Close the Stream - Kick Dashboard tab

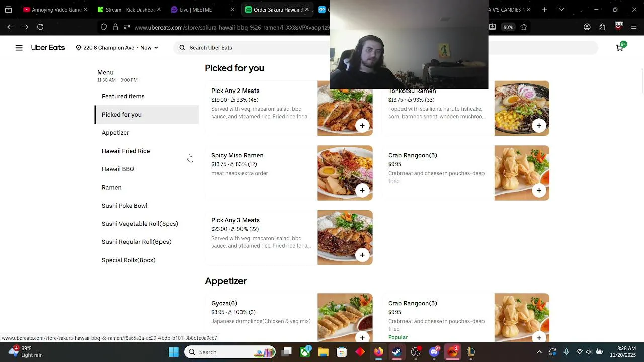[x=159, y=10]
